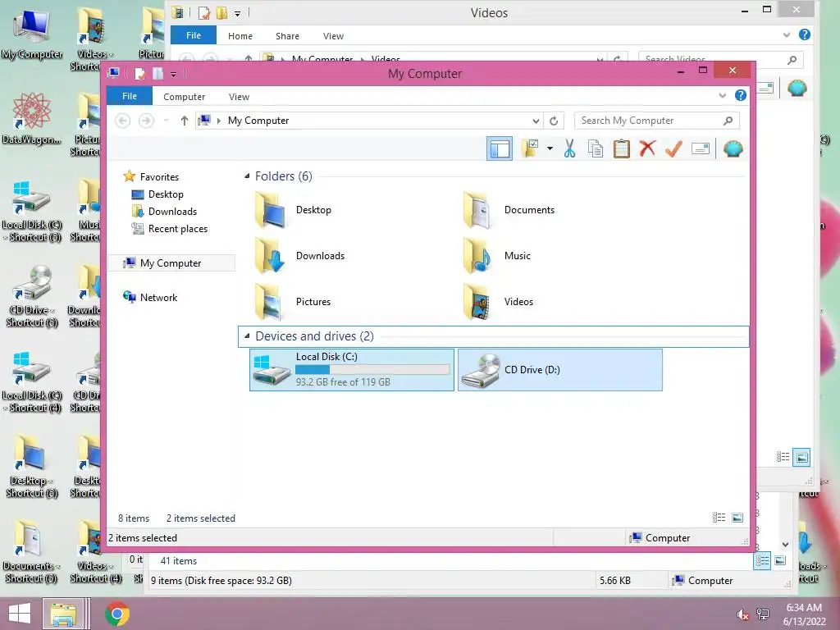Click the Refresh button in My Computer

tap(554, 121)
